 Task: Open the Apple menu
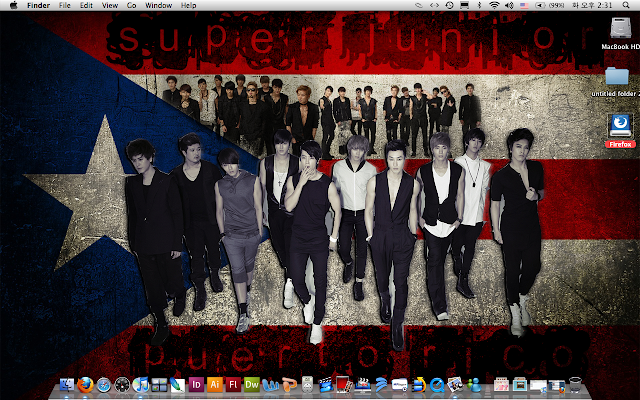[13, 5]
